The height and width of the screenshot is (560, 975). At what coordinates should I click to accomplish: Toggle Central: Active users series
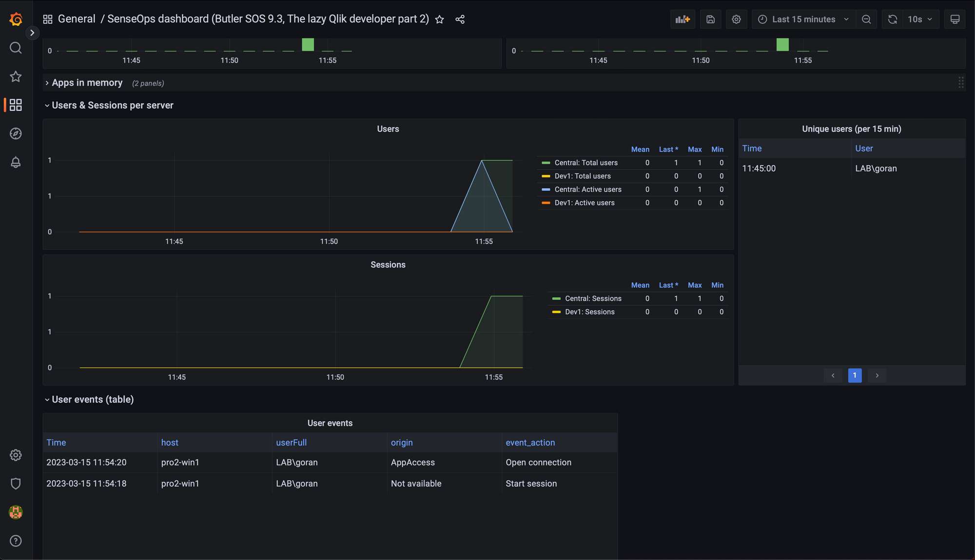click(x=588, y=190)
